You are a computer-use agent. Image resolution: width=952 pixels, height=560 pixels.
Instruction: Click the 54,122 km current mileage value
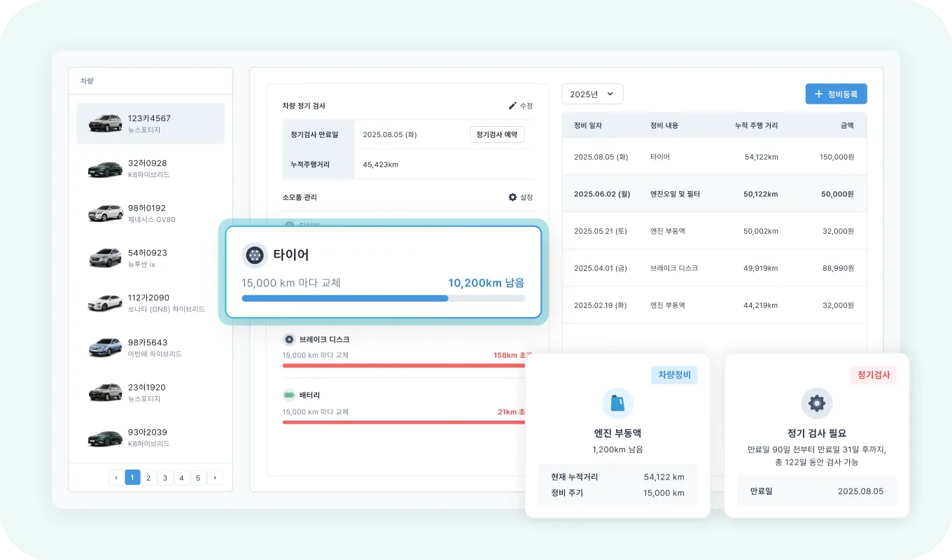coord(664,477)
